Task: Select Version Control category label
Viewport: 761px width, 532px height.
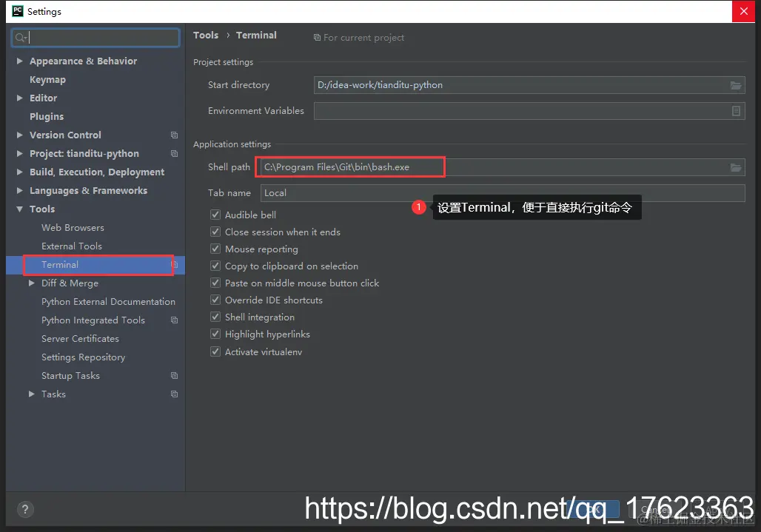Action: pos(66,135)
